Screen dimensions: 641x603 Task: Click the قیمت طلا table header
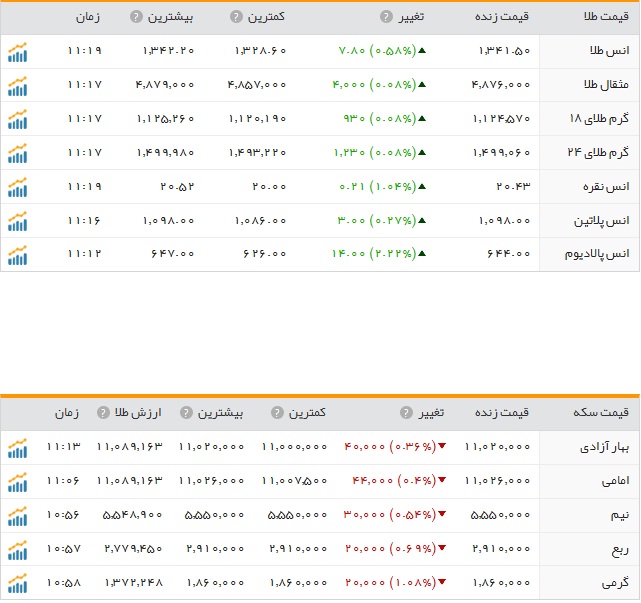[606, 17]
